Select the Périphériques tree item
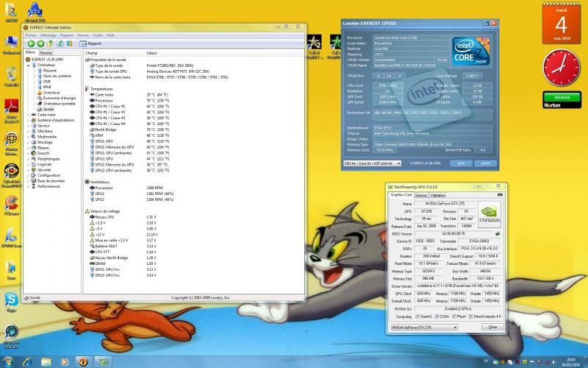588x368 pixels. pos(49,159)
